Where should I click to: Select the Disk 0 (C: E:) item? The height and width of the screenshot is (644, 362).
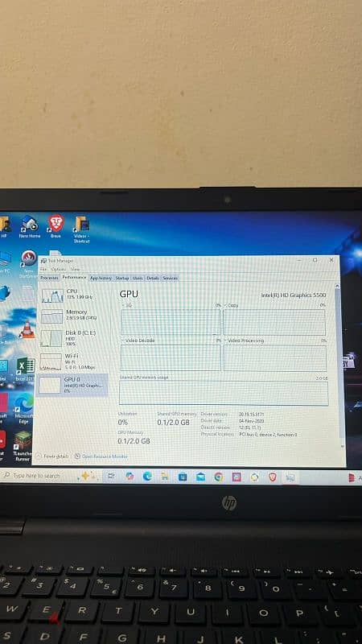coord(74,337)
